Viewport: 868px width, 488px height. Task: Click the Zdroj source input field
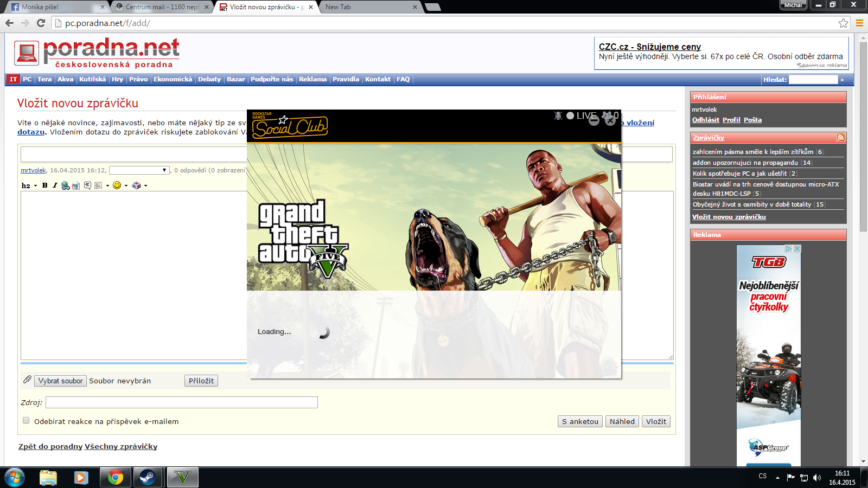pyautogui.click(x=182, y=402)
